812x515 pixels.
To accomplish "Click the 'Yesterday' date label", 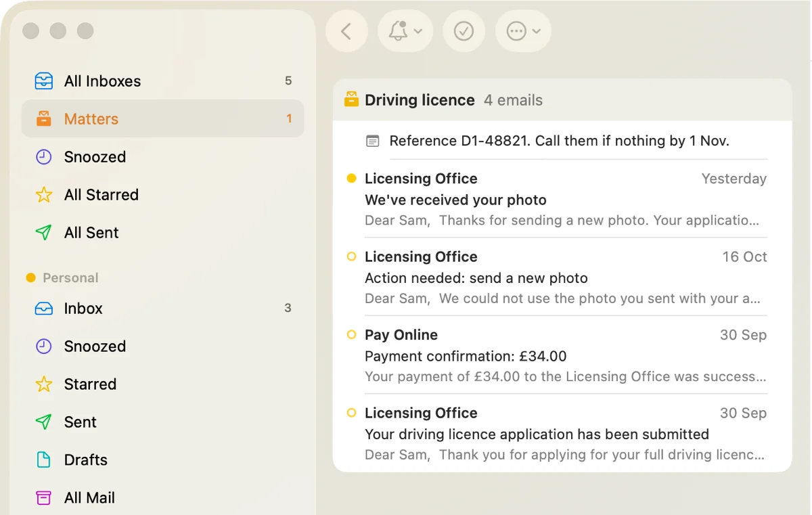I will click(734, 179).
